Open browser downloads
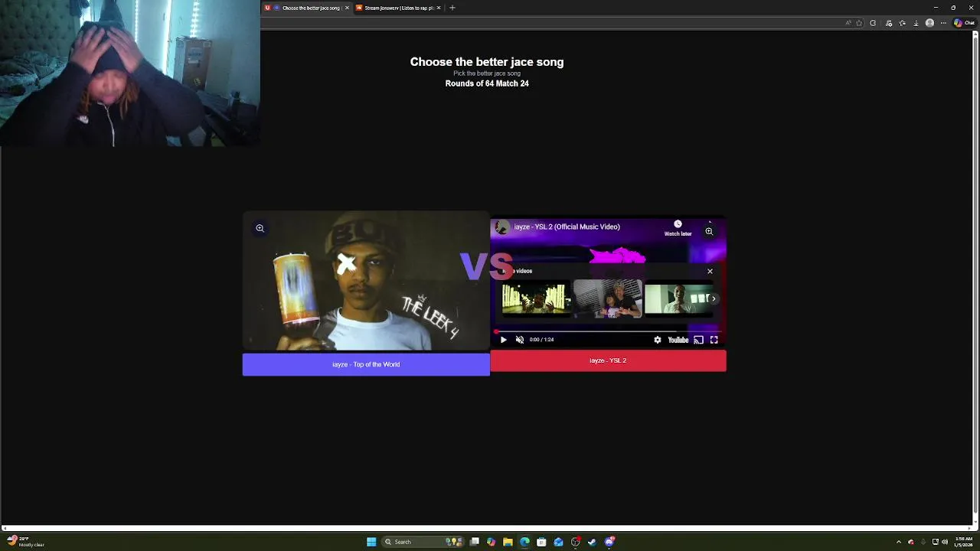980x551 pixels. [x=916, y=23]
